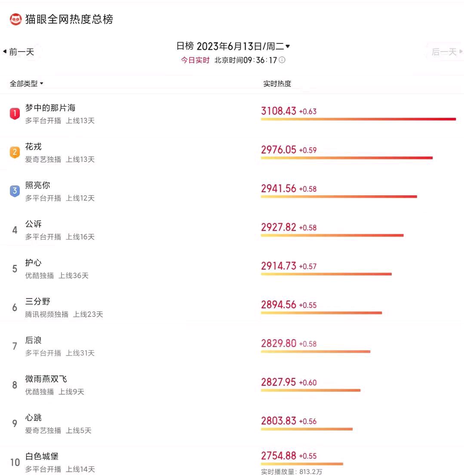Click the 2803.83 heat value for 心跳

pyautogui.click(x=279, y=421)
